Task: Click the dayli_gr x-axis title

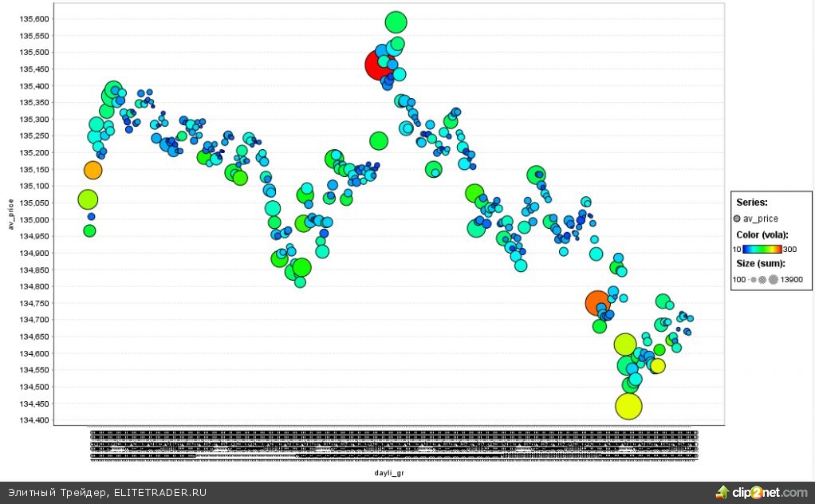Action: (391, 472)
